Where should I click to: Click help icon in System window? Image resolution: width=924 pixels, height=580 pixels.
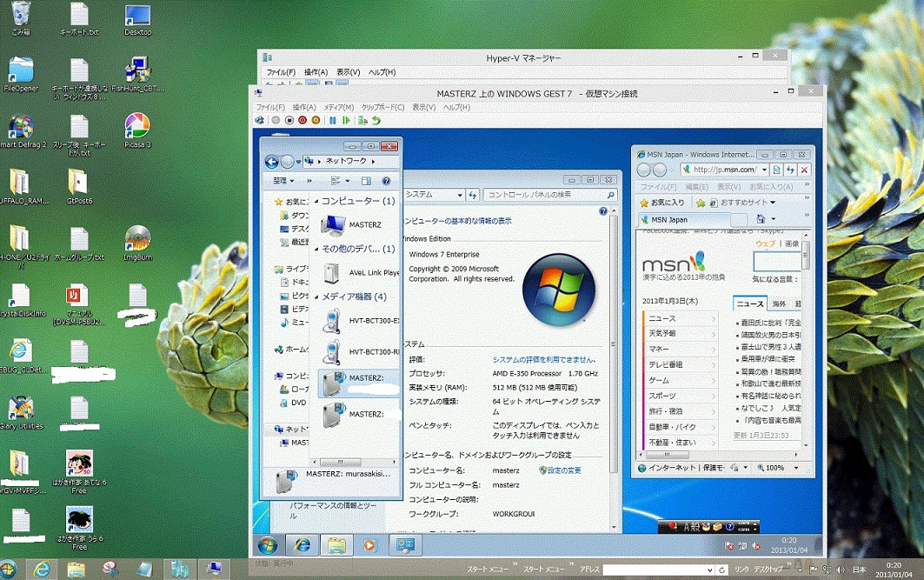[x=603, y=211]
